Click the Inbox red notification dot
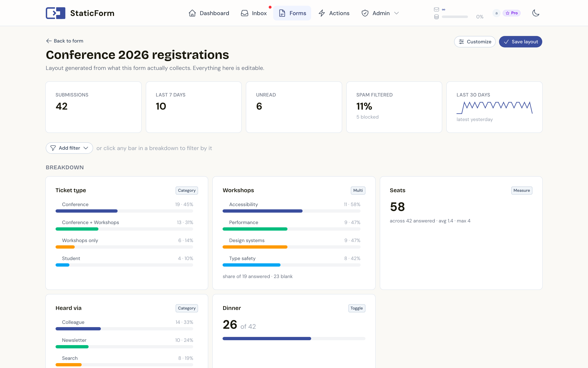This screenshot has width=588, height=368. 270,7
